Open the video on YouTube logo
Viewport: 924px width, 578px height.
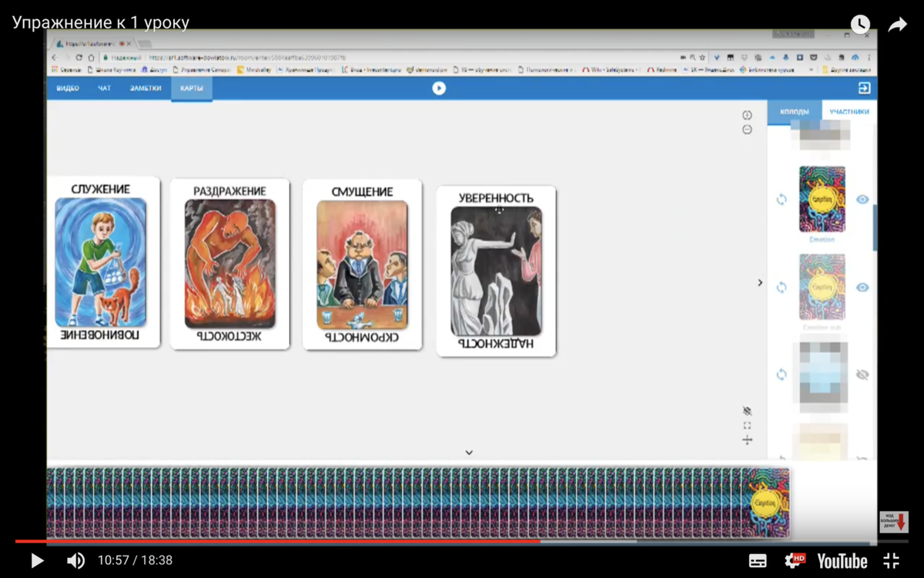842,561
